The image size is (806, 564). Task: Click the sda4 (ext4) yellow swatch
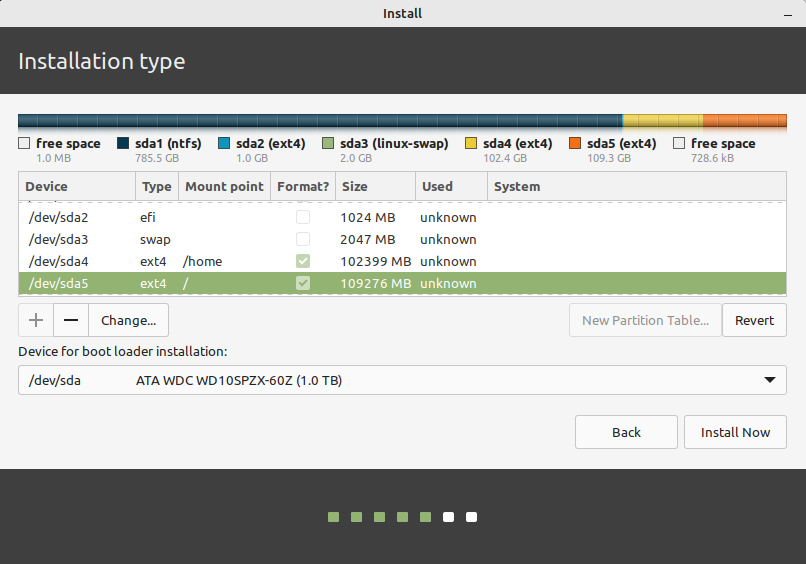[471, 143]
